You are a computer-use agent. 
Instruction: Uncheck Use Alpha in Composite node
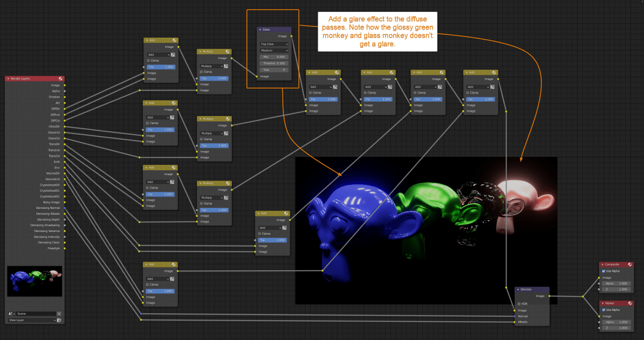(603, 271)
